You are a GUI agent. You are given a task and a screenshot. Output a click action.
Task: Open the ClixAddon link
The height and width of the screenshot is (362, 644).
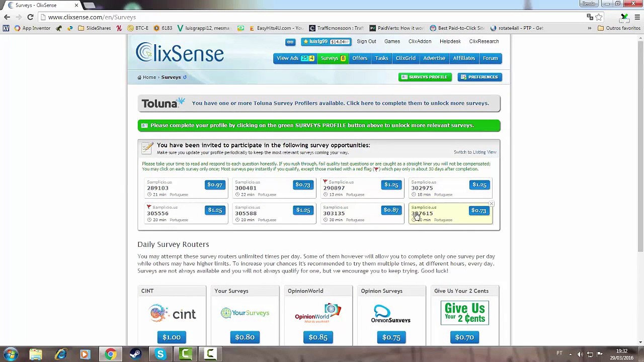point(420,42)
